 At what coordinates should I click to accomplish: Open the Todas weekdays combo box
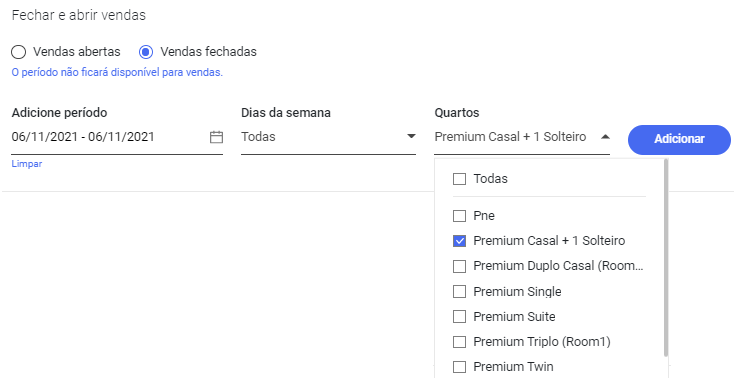click(328, 137)
